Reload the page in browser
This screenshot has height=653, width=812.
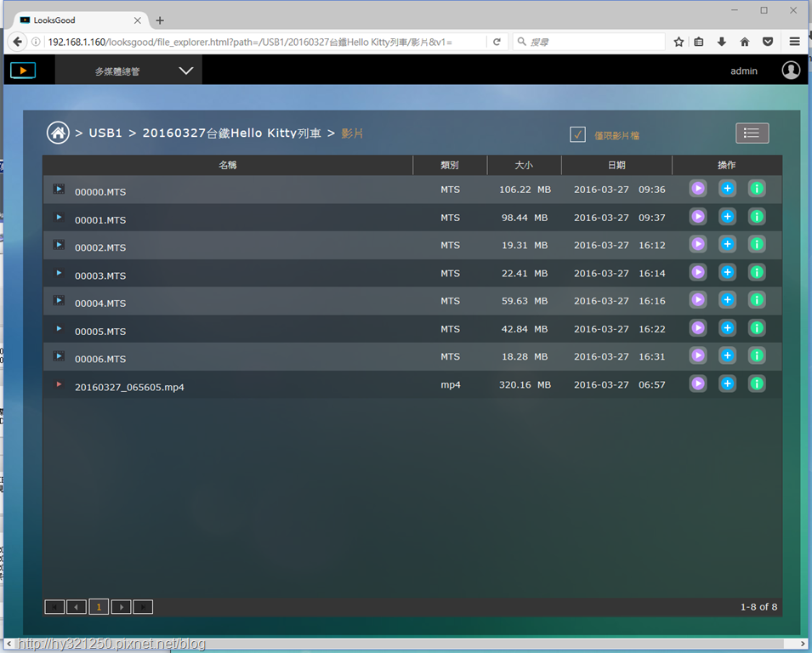coord(497,42)
